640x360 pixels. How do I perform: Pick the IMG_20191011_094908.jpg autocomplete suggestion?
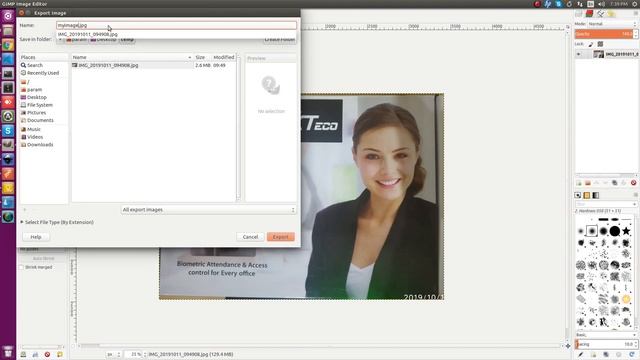point(88,34)
